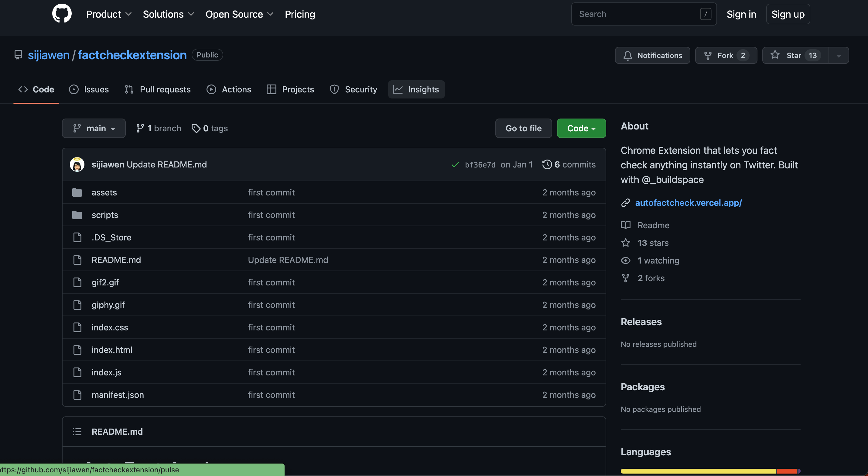Star the repository
Image resolution: width=868 pixels, height=476 pixels.
point(795,55)
